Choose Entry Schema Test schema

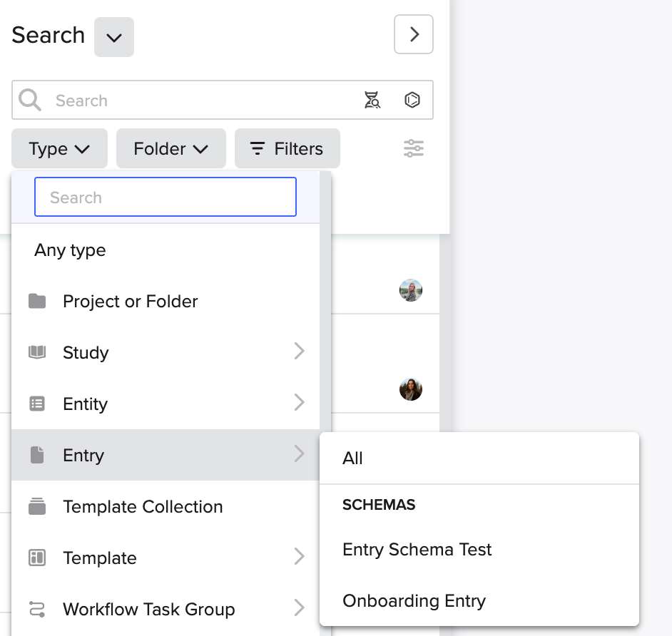coord(417,550)
